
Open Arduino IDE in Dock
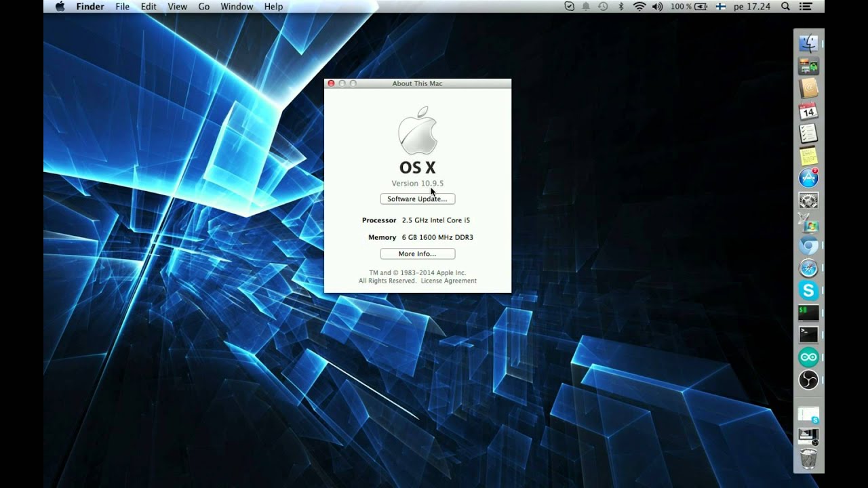808,357
